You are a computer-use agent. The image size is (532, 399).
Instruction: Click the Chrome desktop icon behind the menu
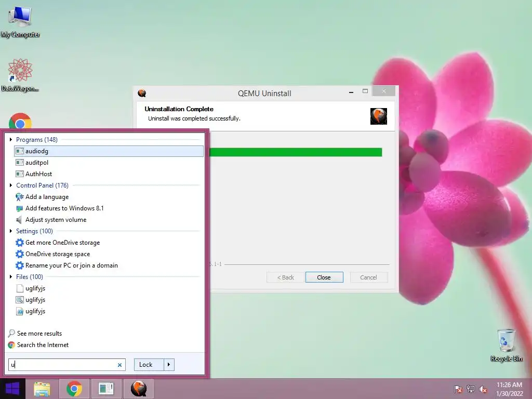(x=20, y=121)
